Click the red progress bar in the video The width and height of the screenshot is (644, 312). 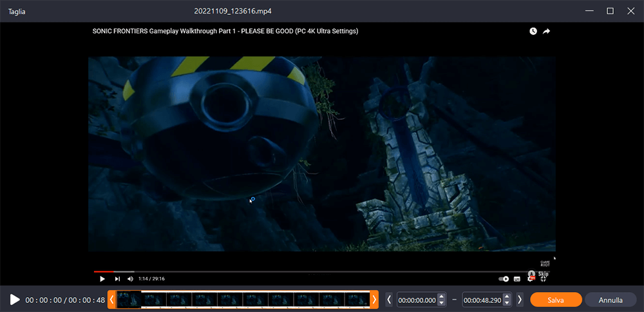pos(103,271)
